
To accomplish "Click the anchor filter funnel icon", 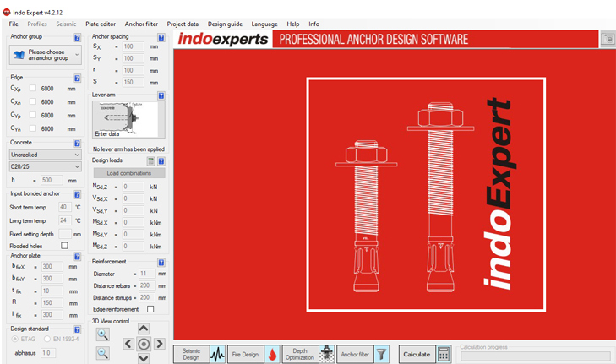I will coord(381,355).
